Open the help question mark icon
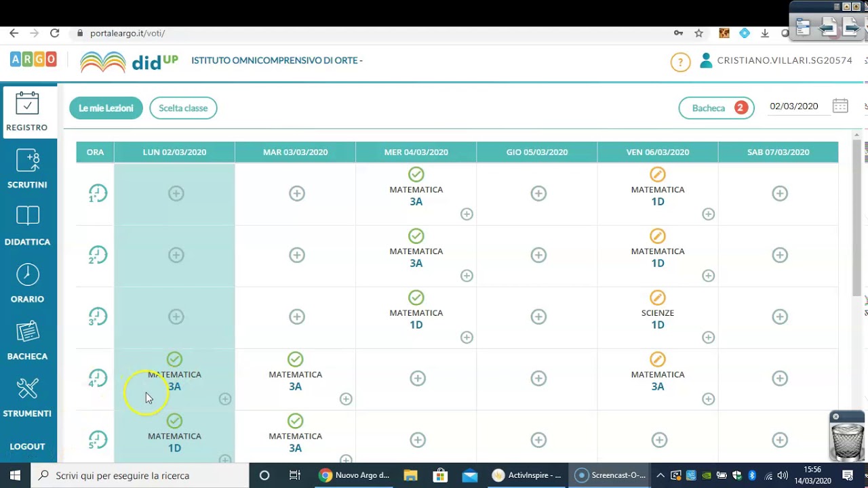 click(x=680, y=62)
